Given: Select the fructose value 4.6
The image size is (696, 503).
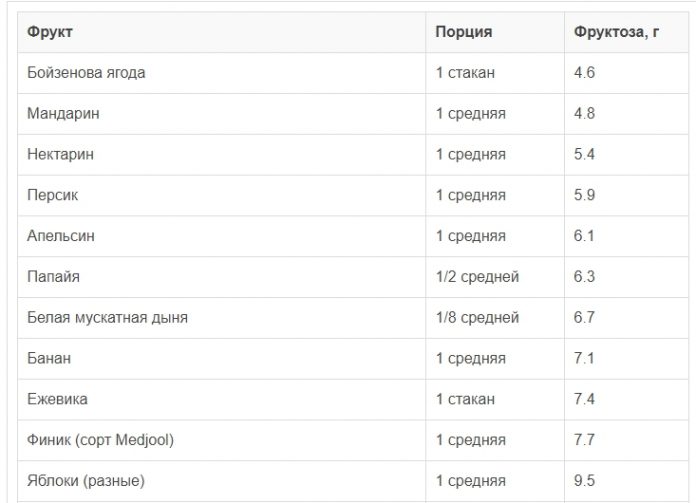Looking at the screenshot, I should 585,73.
